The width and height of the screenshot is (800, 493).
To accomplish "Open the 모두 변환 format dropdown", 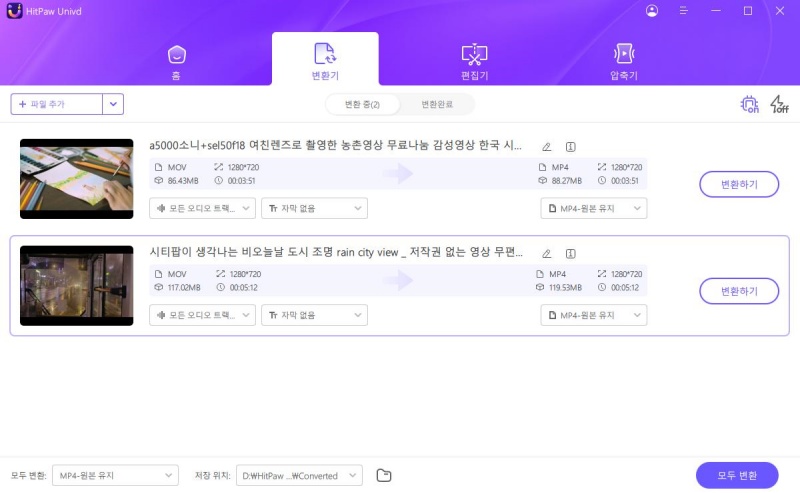I will (x=115, y=475).
